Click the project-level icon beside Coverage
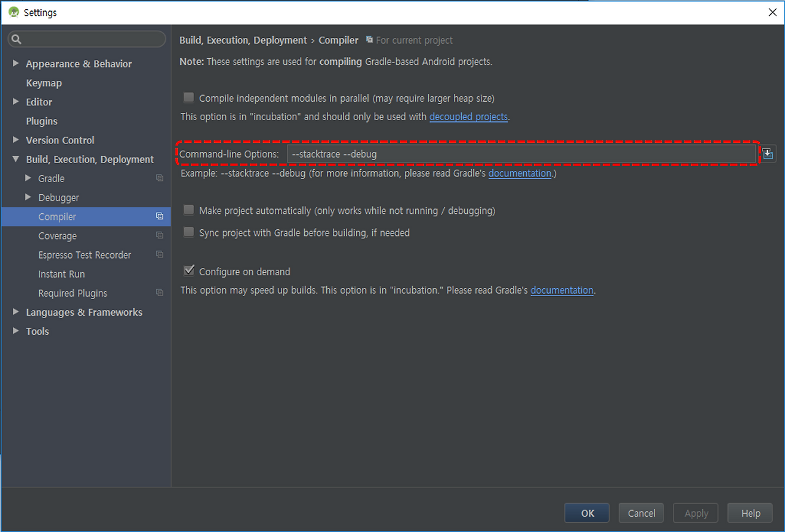The height and width of the screenshot is (532, 785). point(159,235)
